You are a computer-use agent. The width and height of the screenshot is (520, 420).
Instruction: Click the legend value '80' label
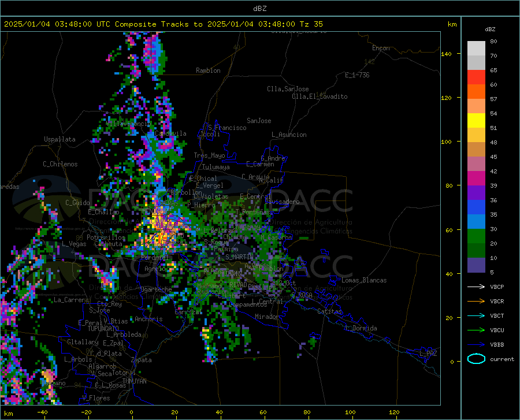pos(493,42)
